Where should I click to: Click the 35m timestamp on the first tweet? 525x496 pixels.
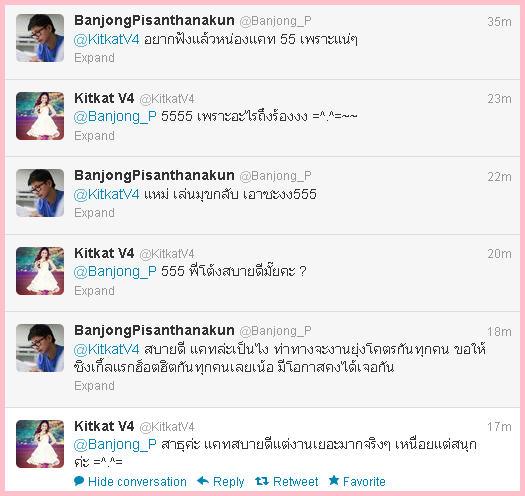point(499,22)
